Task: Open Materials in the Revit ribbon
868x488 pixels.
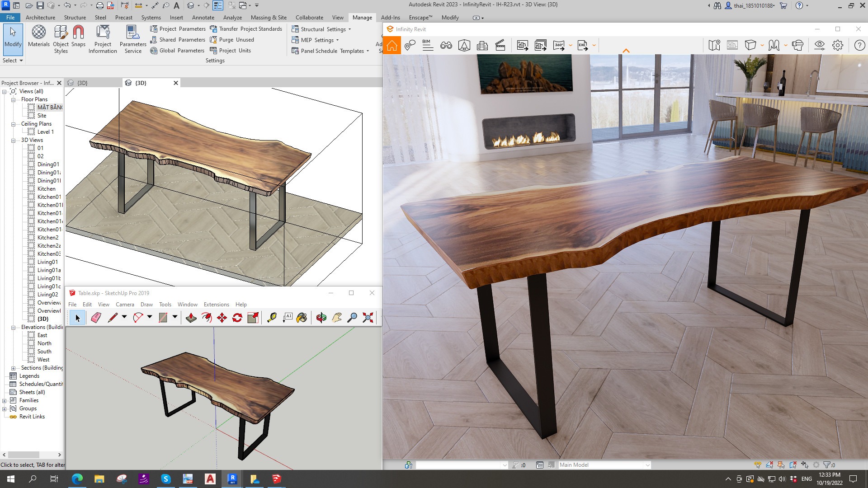Action: click(x=39, y=36)
